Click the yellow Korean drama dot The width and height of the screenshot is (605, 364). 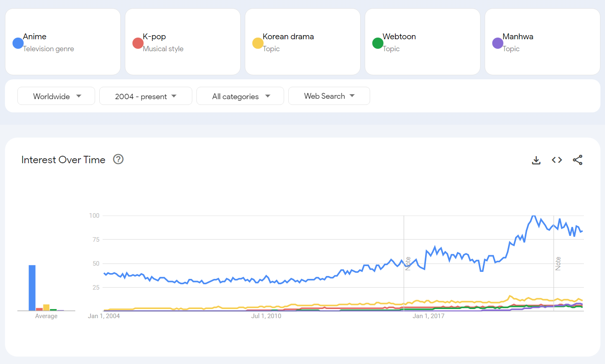click(258, 43)
